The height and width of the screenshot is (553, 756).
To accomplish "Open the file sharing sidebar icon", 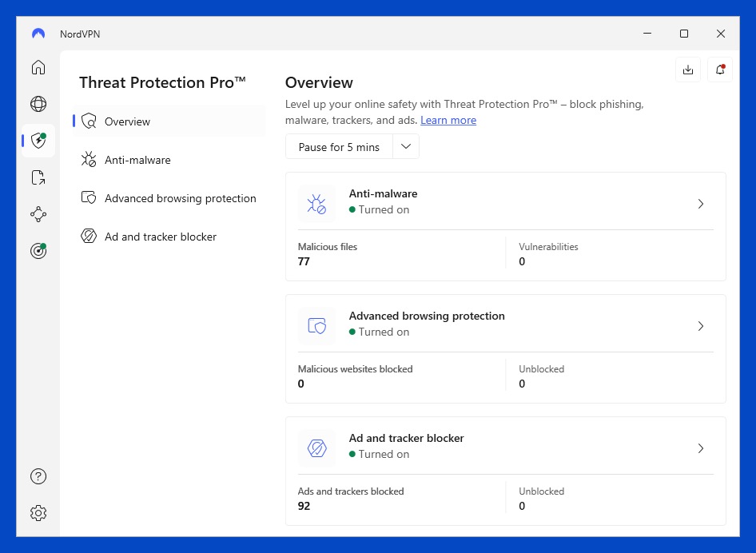I will pyautogui.click(x=38, y=177).
